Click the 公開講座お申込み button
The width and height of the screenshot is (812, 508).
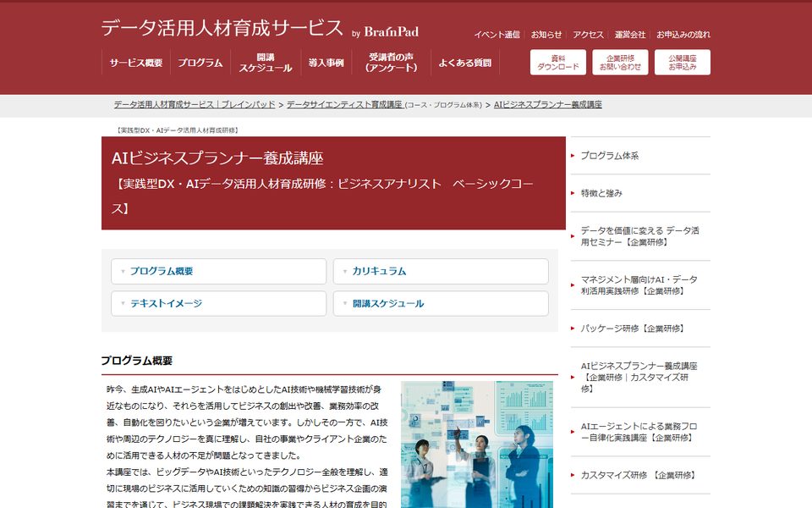coord(683,62)
